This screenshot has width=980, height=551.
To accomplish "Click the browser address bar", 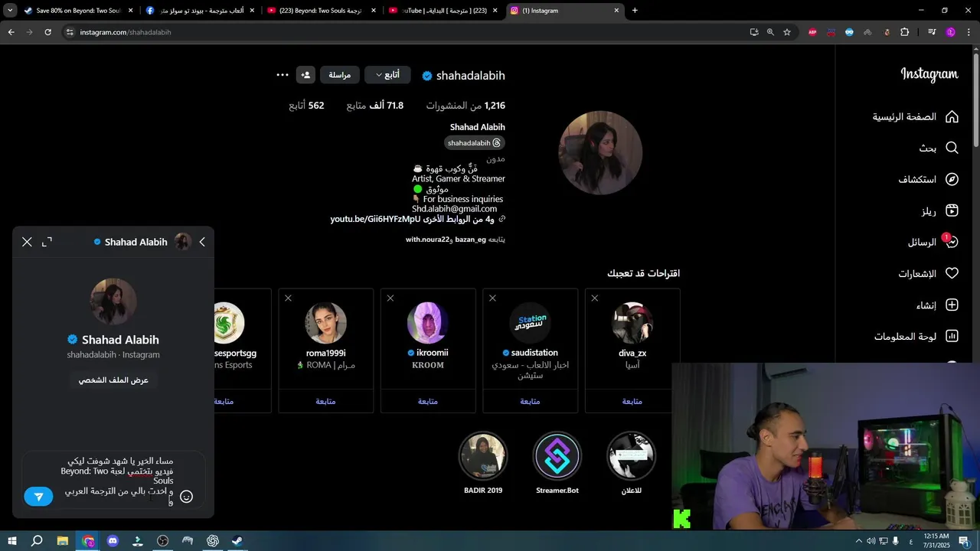I will click(406, 32).
